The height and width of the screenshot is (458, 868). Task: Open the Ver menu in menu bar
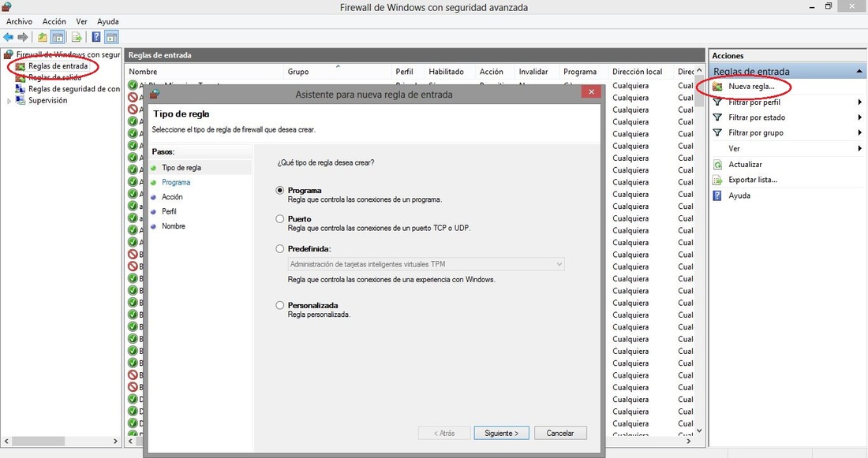click(82, 21)
